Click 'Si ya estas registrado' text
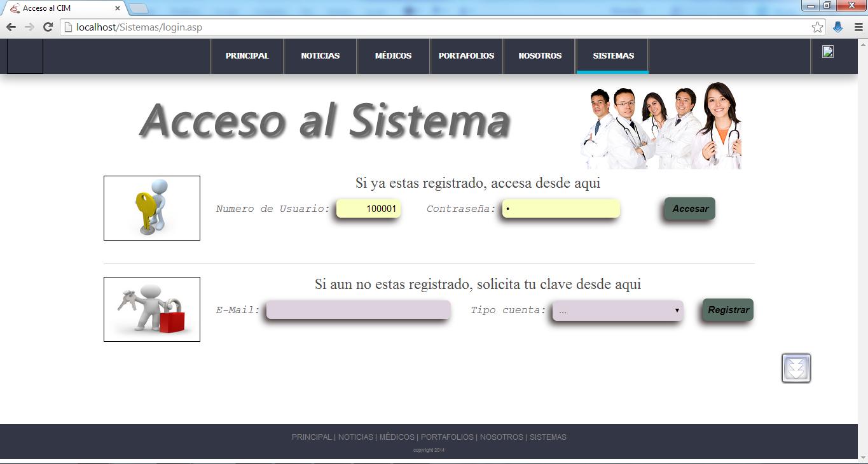 coord(478,183)
